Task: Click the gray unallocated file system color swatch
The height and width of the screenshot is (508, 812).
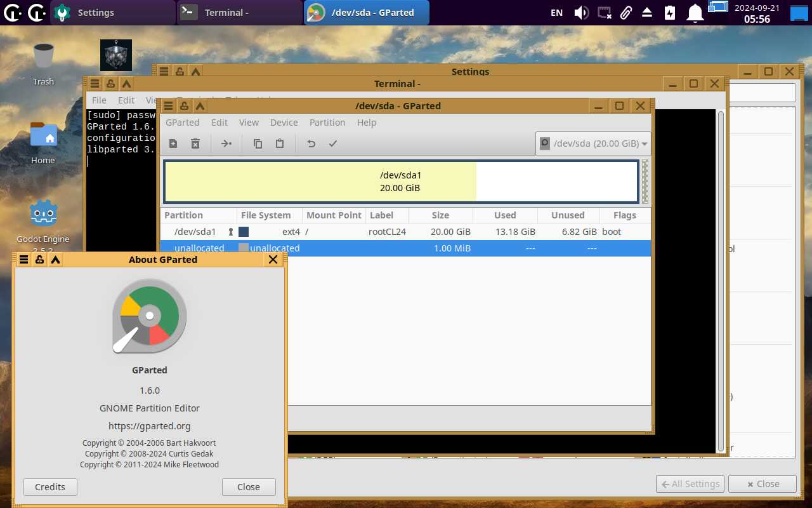Action: pos(244,248)
